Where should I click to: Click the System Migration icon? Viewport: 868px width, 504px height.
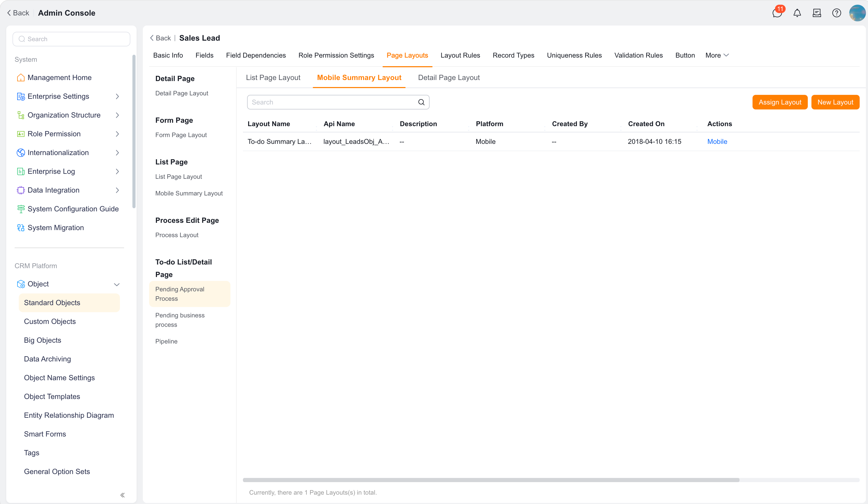pyautogui.click(x=21, y=228)
